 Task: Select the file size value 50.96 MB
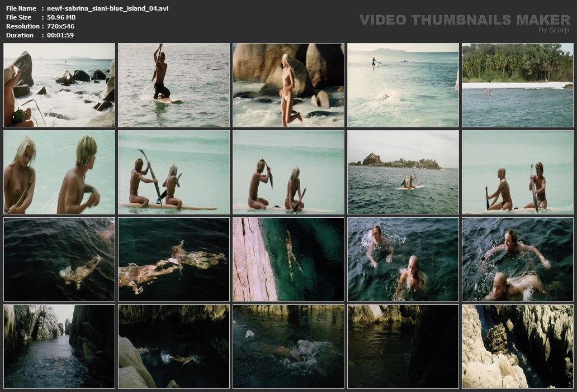[61, 17]
